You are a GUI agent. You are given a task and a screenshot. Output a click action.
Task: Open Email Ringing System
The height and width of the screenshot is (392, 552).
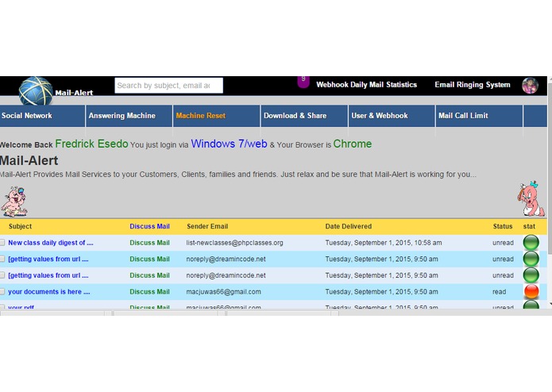coord(472,85)
